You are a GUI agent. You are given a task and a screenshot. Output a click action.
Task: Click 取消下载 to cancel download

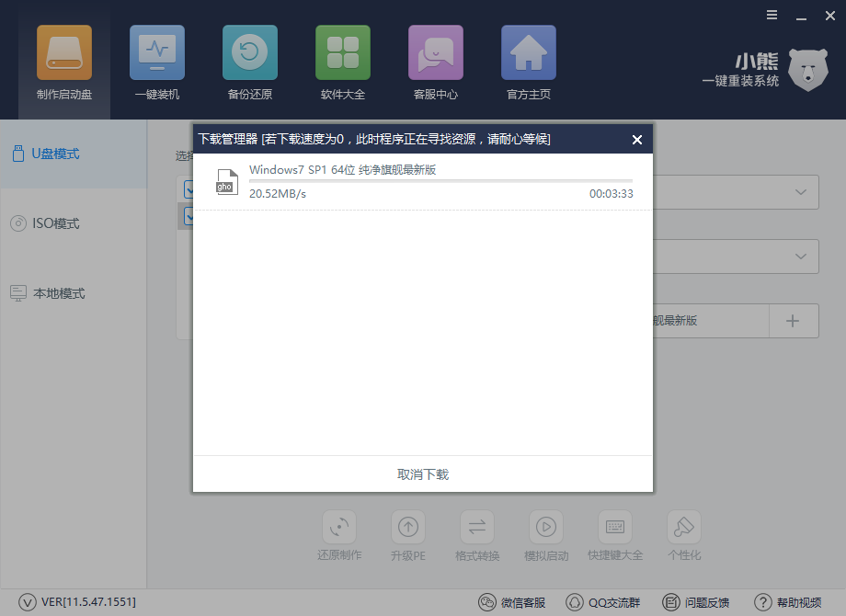pyautogui.click(x=422, y=474)
